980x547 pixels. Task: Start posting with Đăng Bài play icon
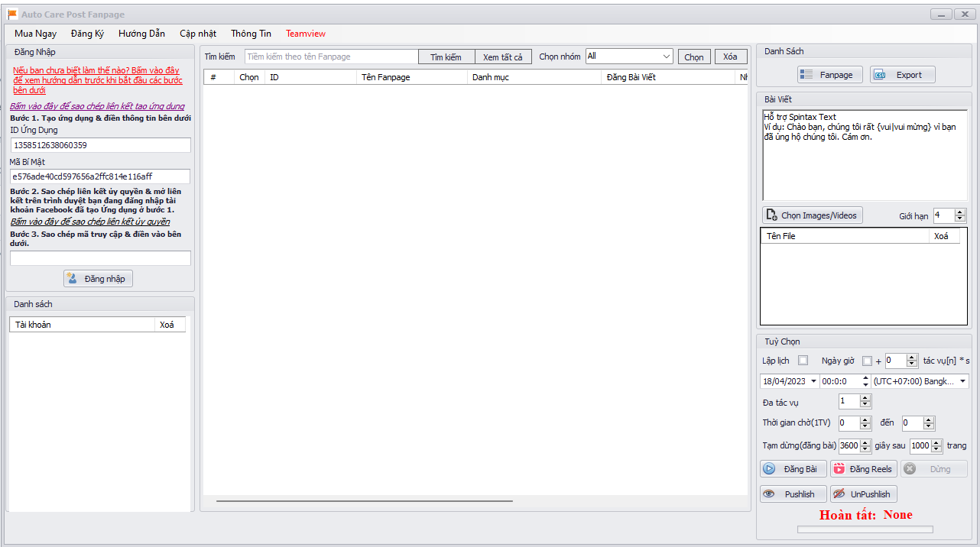tap(793, 469)
